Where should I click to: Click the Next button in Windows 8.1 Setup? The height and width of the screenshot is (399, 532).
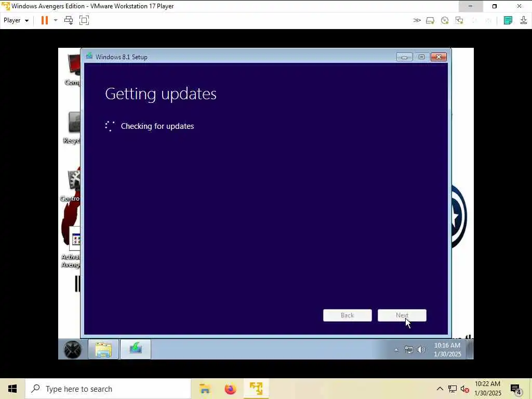(402, 315)
